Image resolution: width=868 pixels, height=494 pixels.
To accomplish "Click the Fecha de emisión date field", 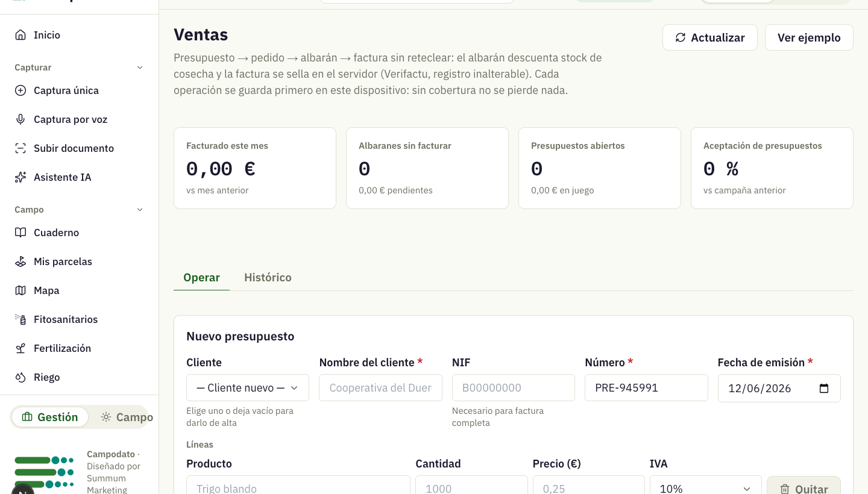I will (779, 389).
